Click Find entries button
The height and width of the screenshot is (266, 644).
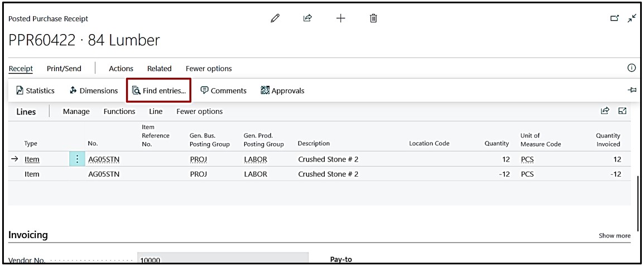(159, 91)
